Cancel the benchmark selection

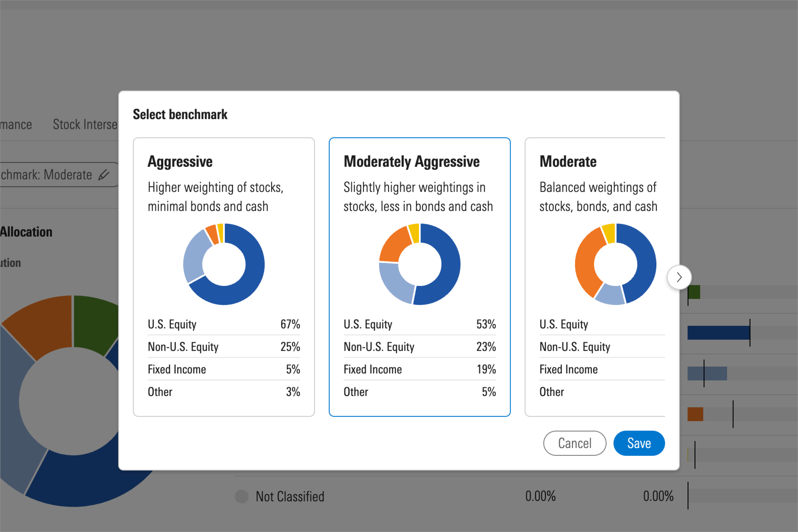tap(574, 443)
